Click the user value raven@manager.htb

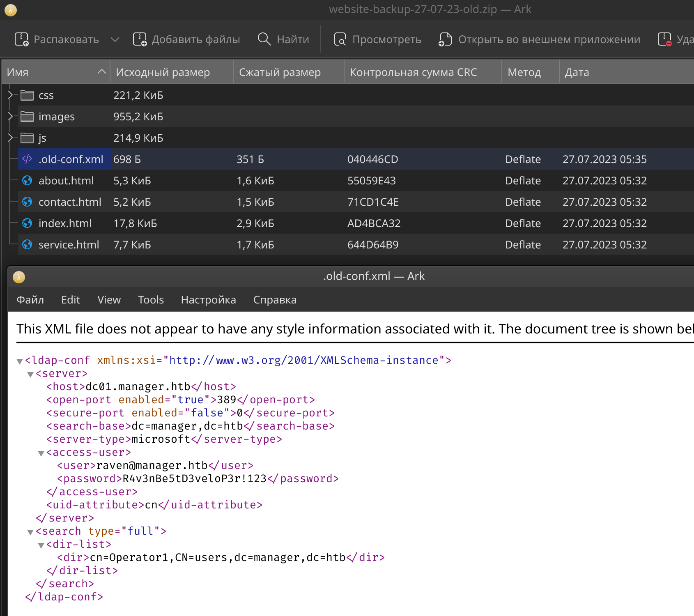tap(152, 465)
